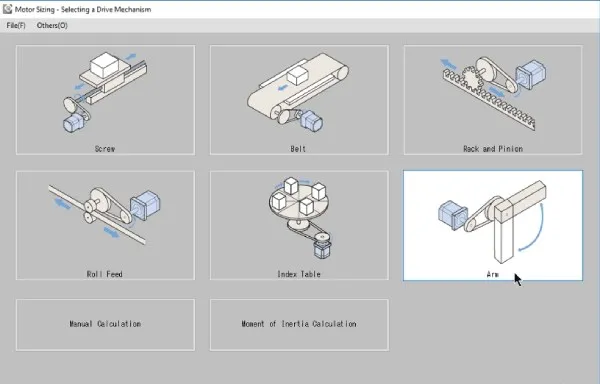This screenshot has height=384, width=600.
Task: Click the Motor Sizing app icon in title bar
Action: point(7,9)
